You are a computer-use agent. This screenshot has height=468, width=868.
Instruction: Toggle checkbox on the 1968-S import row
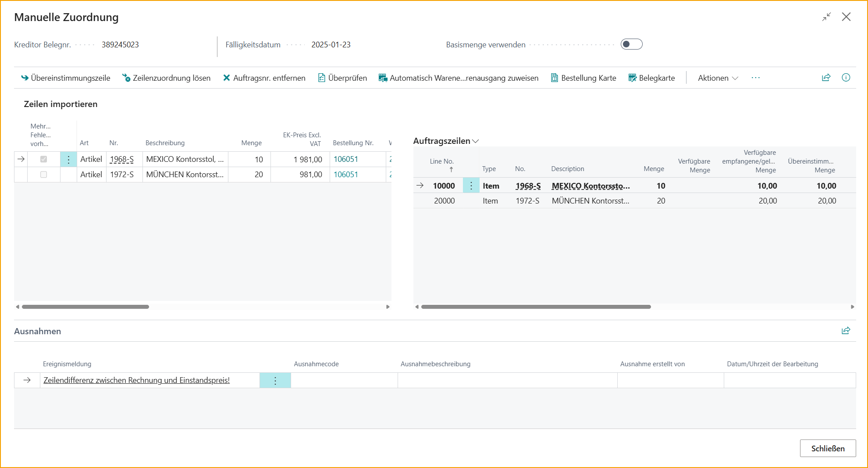(x=43, y=159)
